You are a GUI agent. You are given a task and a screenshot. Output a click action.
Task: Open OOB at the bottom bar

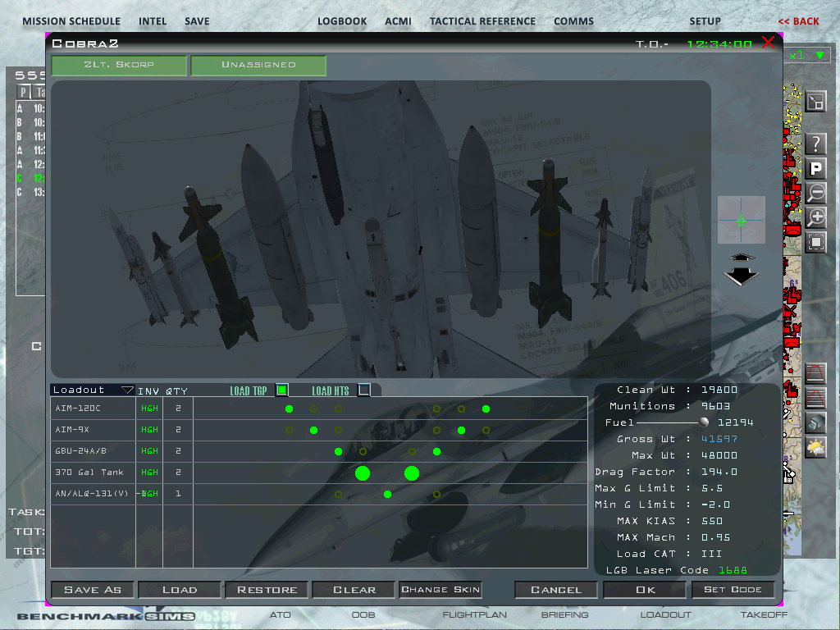[363, 614]
